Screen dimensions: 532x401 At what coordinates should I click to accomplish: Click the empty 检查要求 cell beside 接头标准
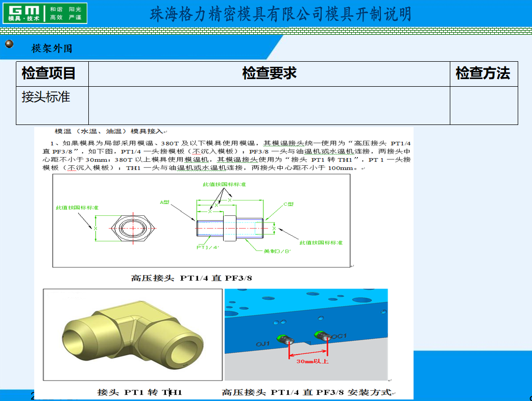(269, 106)
